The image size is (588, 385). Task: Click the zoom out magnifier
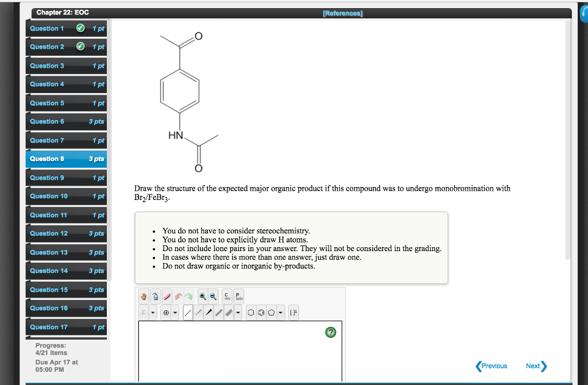[213, 297]
